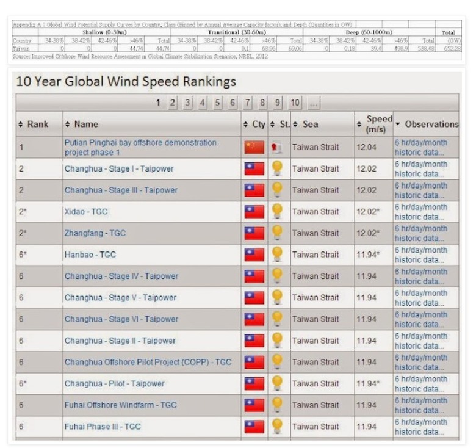This screenshot has height=448, width=476.
Task: Open Putian Pinghai bay offshore demonstration project link
Action: [x=140, y=148]
